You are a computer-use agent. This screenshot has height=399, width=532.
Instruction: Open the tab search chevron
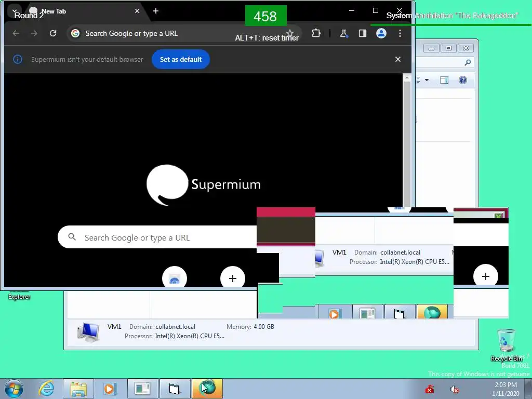(14, 11)
